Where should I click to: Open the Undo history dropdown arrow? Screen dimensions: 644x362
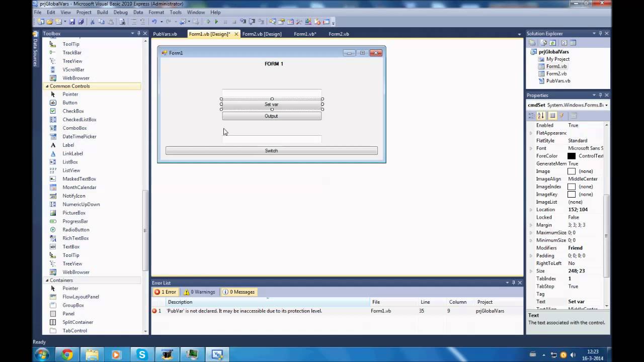(162, 22)
